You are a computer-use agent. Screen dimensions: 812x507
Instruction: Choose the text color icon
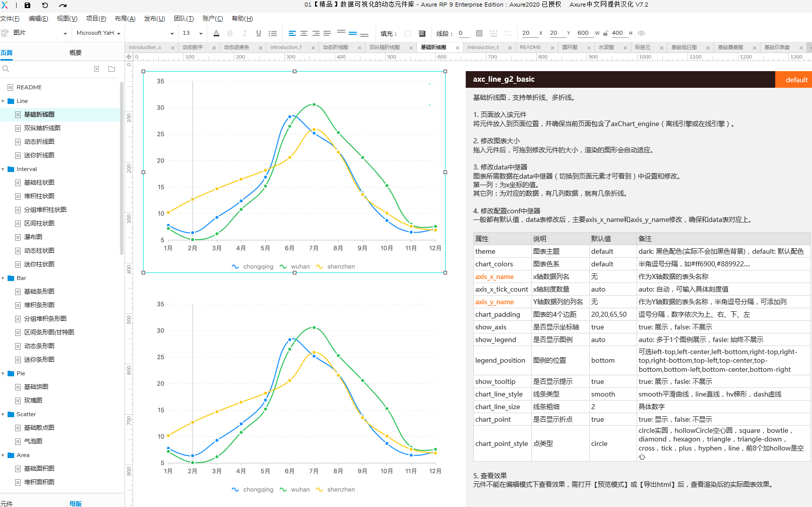(216, 33)
